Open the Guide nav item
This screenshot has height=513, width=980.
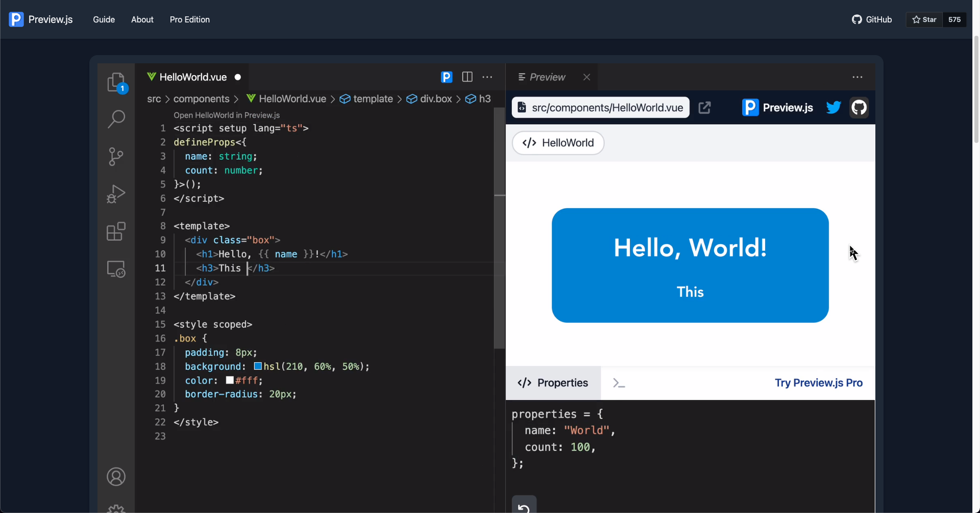click(104, 19)
